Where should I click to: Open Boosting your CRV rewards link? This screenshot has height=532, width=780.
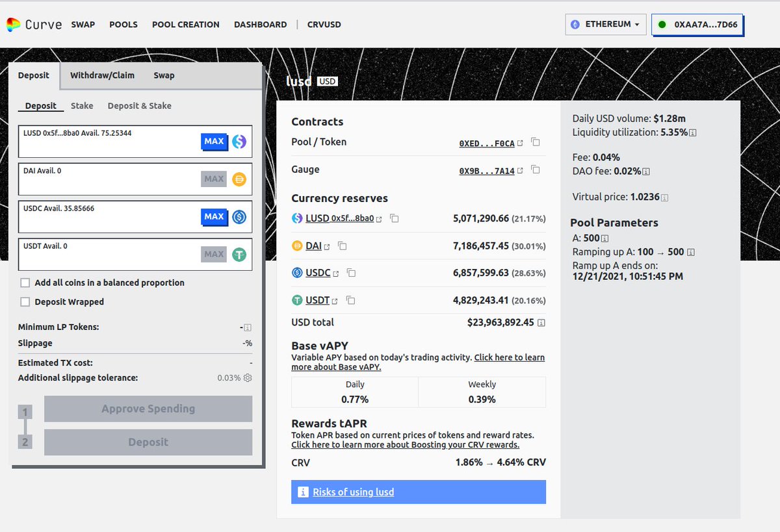406,445
